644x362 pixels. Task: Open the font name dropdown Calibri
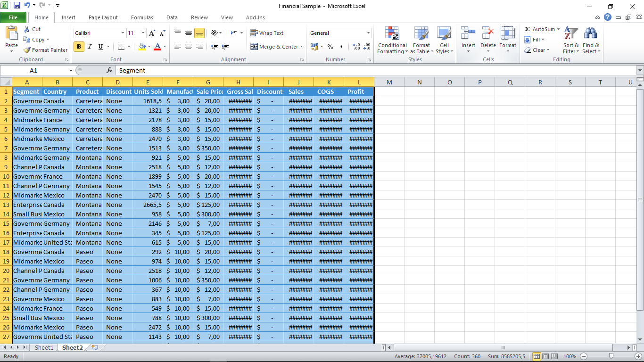pos(123,33)
